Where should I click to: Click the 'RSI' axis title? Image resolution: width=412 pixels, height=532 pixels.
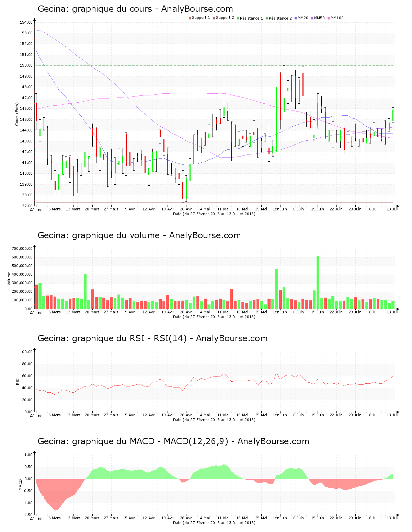coord(18,382)
